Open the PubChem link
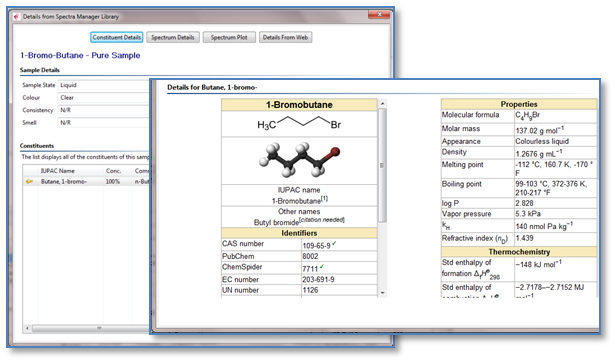 coord(238,256)
